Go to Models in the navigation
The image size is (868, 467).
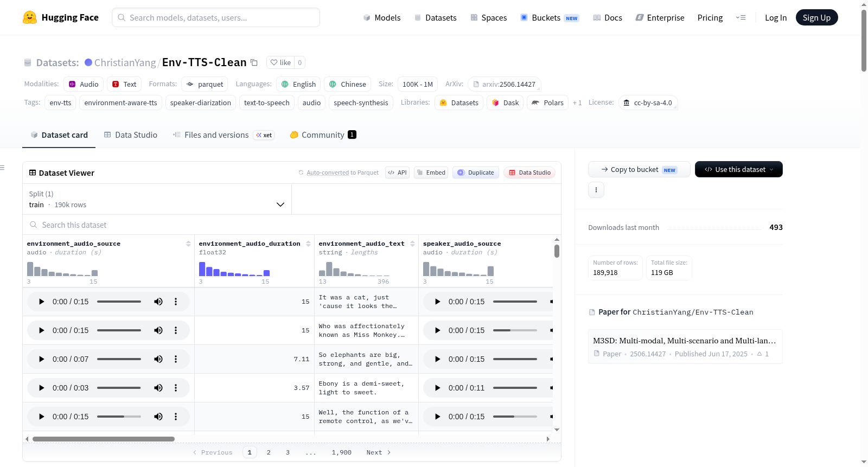click(x=381, y=17)
